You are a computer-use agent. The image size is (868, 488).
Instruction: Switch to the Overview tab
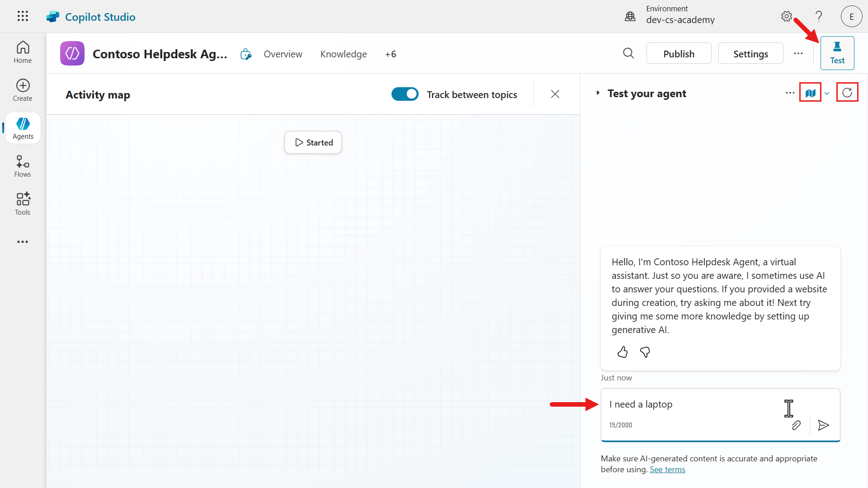click(x=283, y=54)
